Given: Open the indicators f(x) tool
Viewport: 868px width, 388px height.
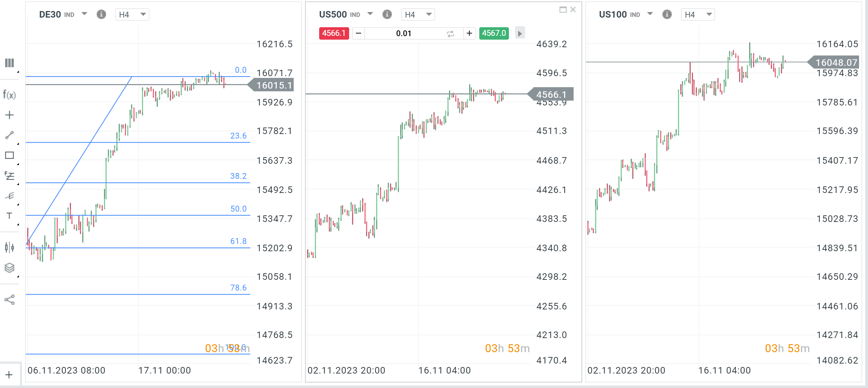Looking at the screenshot, I should (9, 95).
